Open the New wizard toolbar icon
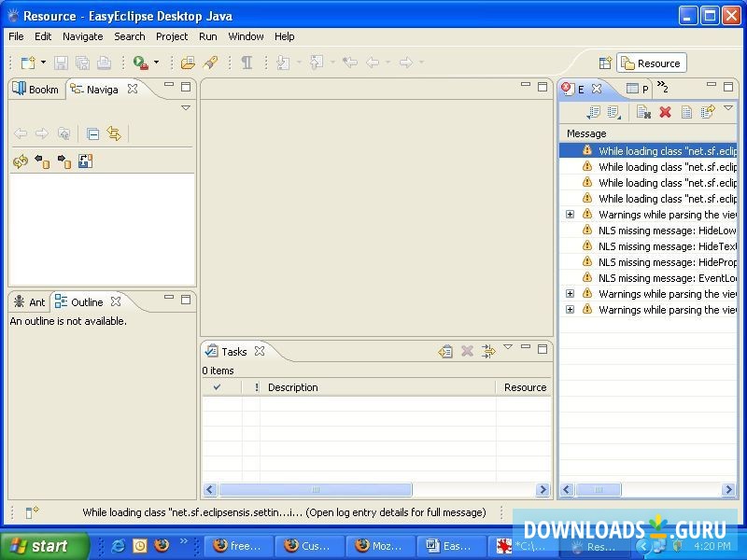The width and height of the screenshot is (747, 560). coord(28,63)
